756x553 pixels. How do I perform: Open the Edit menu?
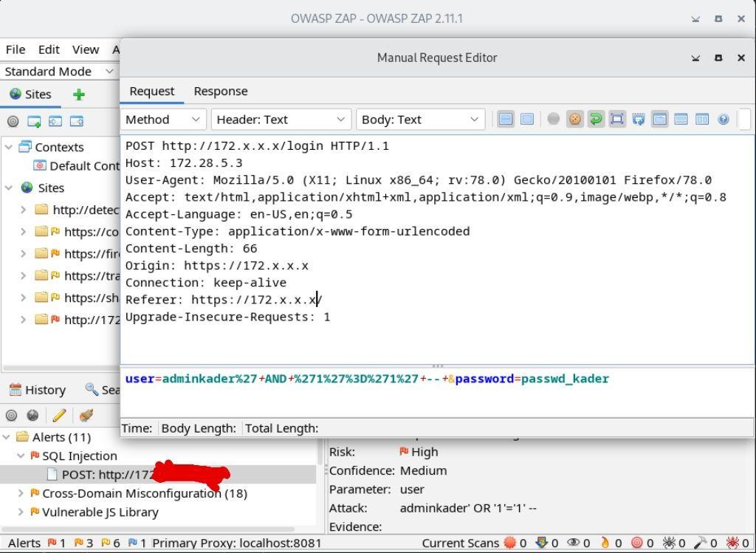point(49,49)
